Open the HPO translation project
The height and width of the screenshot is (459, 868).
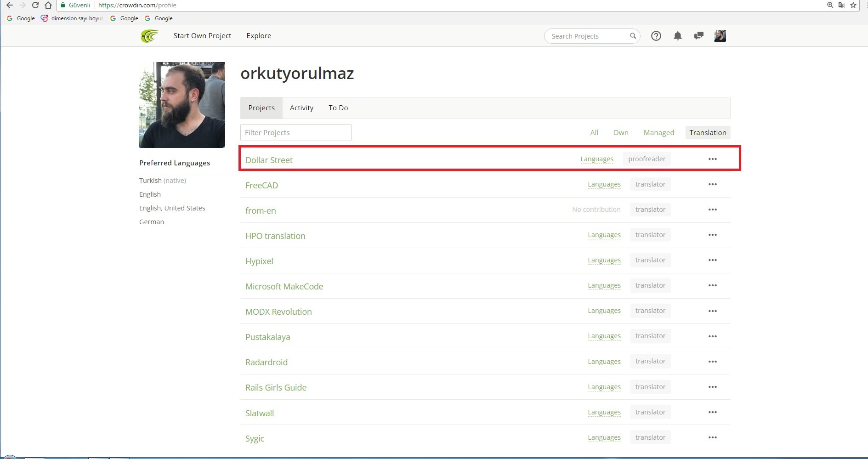[275, 236]
